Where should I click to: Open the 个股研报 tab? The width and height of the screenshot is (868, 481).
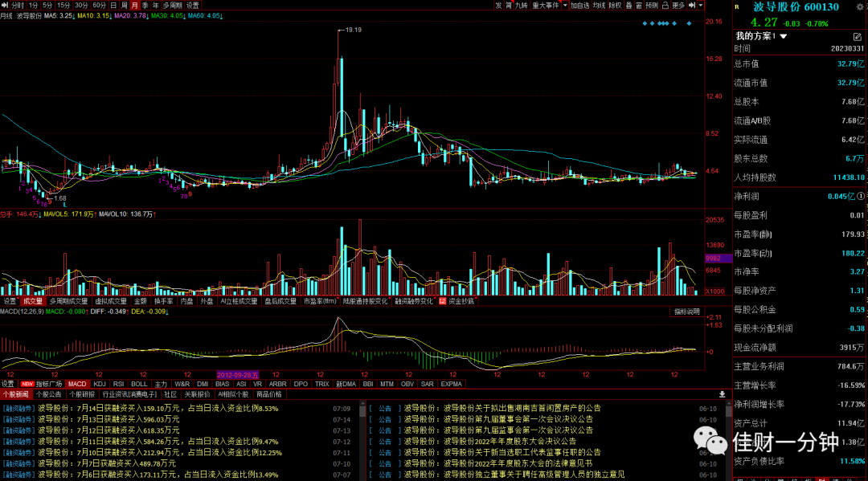(x=82, y=394)
